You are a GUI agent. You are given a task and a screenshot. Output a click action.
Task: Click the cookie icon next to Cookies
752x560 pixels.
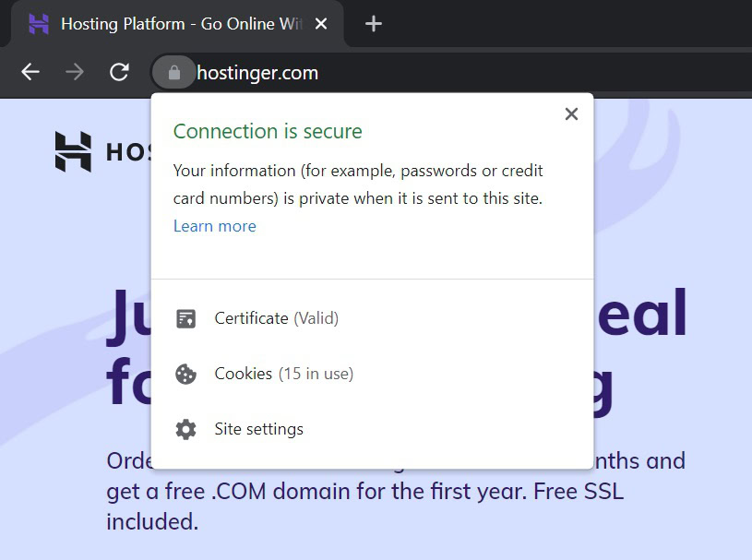point(185,374)
